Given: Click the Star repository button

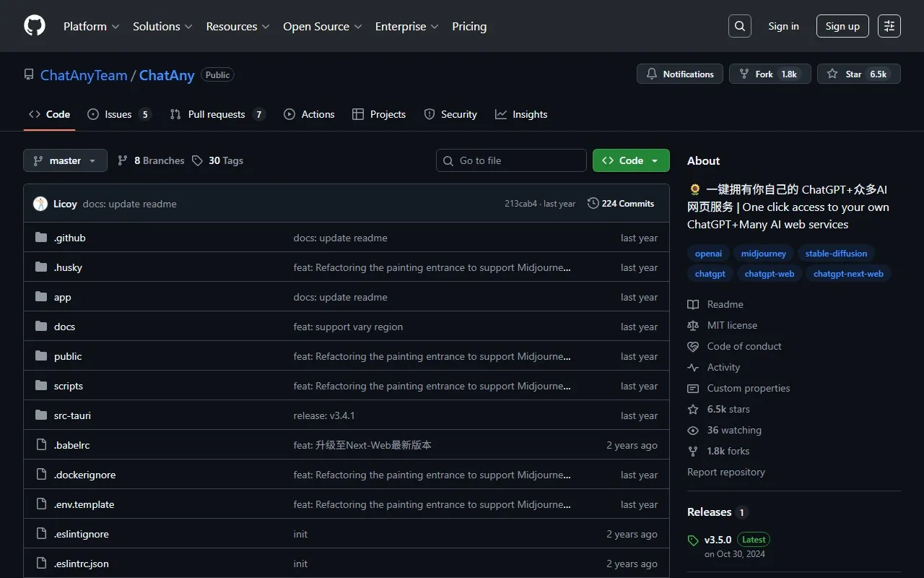Looking at the screenshot, I should tap(858, 74).
